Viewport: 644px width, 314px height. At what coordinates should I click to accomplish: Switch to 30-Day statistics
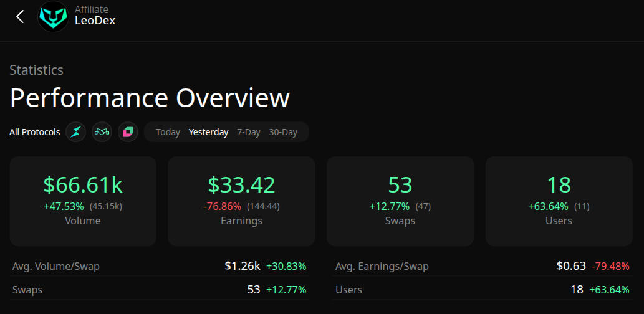click(x=283, y=132)
